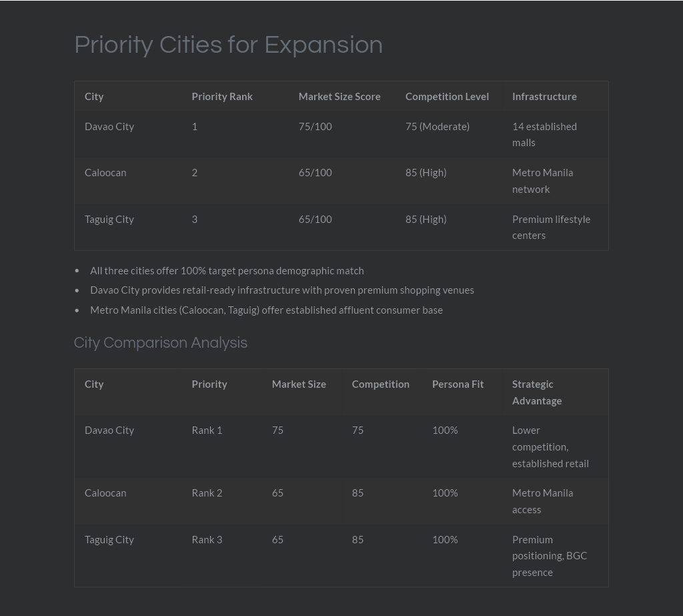The height and width of the screenshot is (616, 683).
Task: Select "Taguig City" in the City Comparison table
Action: 109,540
